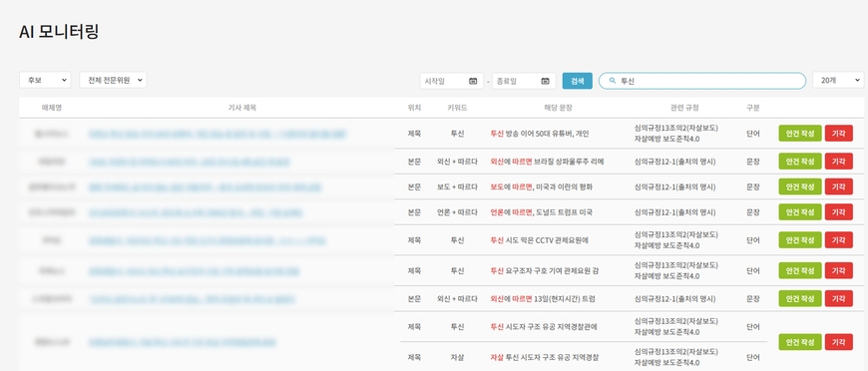Change the 20개 page size dropdown
This screenshot has width=868, height=371.
tap(838, 81)
